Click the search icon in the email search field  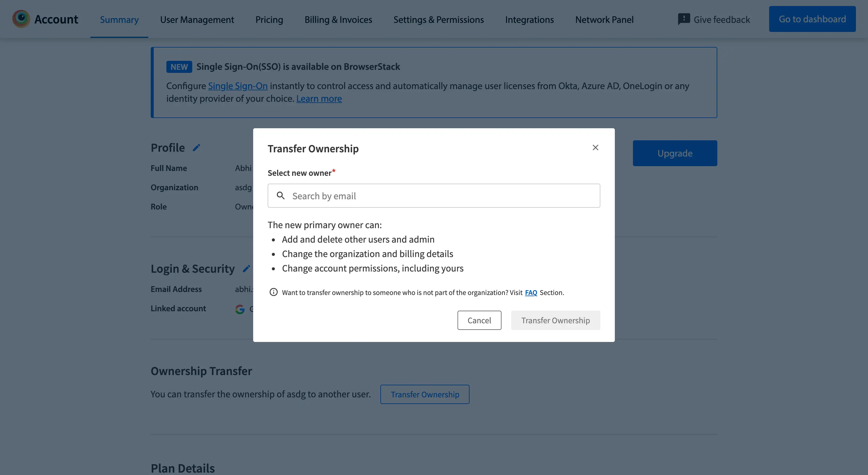point(281,196)
